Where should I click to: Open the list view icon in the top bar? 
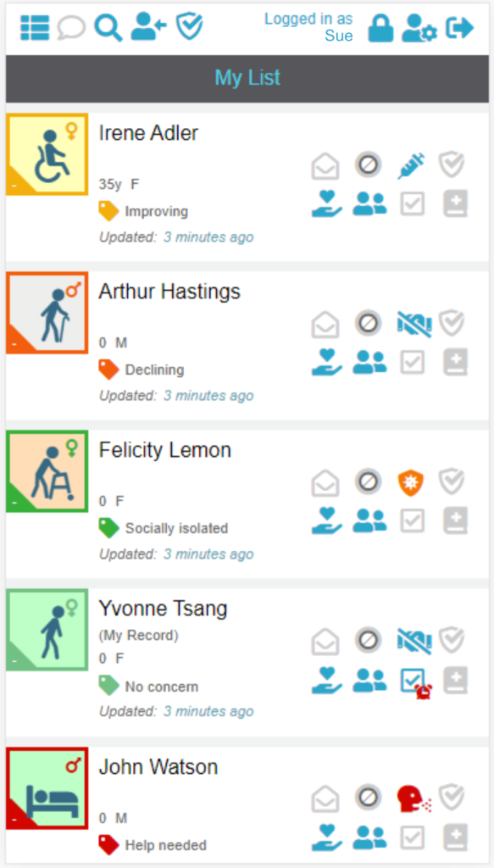pyautogui.click(x=35, y=27)
